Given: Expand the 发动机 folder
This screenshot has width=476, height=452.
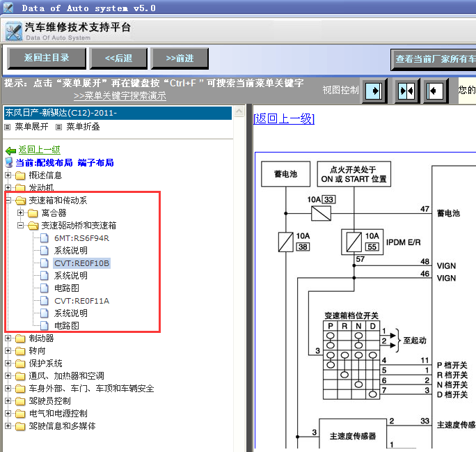Looking at the screenshot, I should pos(8,187).
